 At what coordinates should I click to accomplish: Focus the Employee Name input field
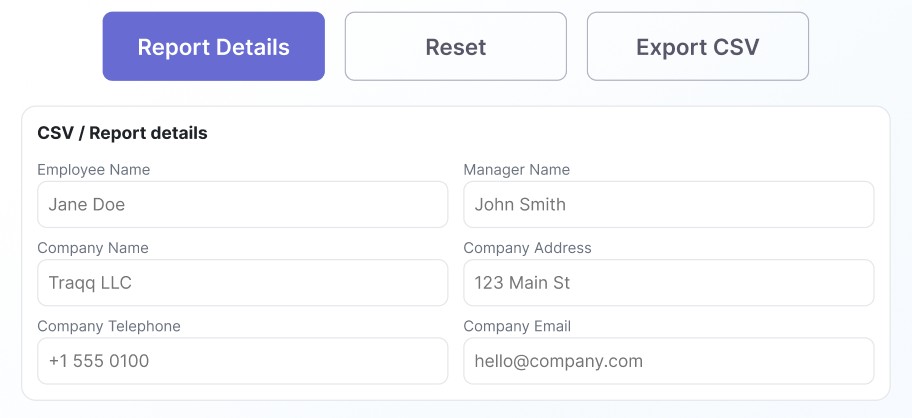(x=242, y=204)
